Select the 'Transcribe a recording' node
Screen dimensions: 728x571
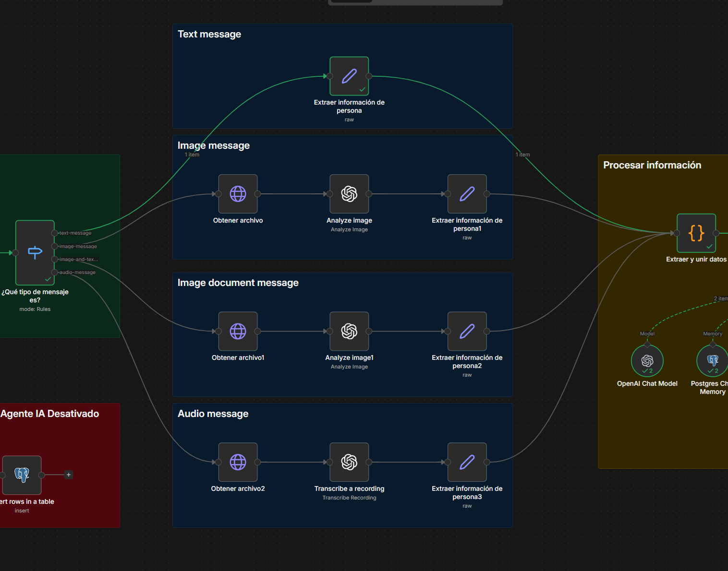click(349, 462)
